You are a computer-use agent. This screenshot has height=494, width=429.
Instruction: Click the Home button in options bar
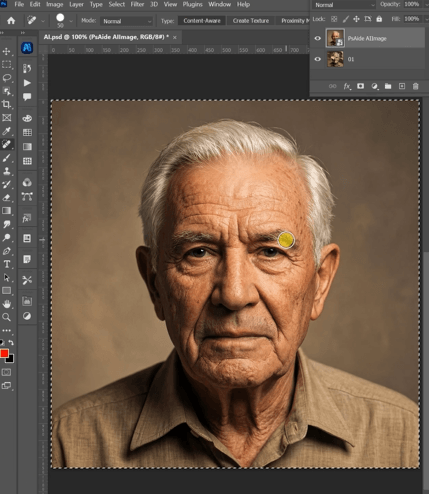pyautogui.click(x=11, y=21)
